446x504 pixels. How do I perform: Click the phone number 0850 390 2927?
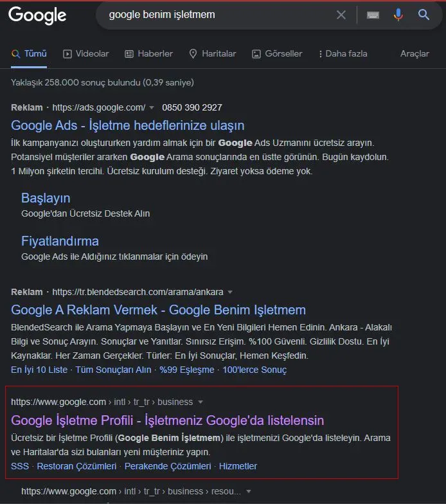tap(192, 107)
